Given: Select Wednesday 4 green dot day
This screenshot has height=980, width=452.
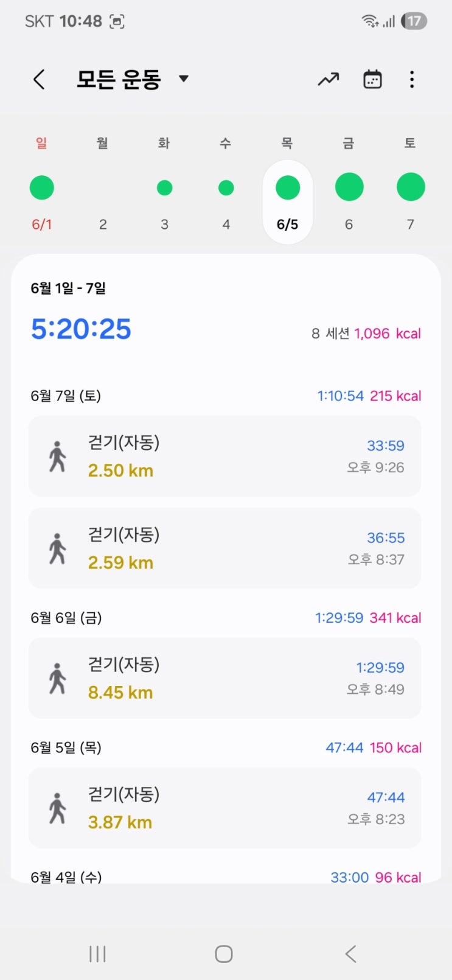Looking at the screenshot, I should coord(226,187).
